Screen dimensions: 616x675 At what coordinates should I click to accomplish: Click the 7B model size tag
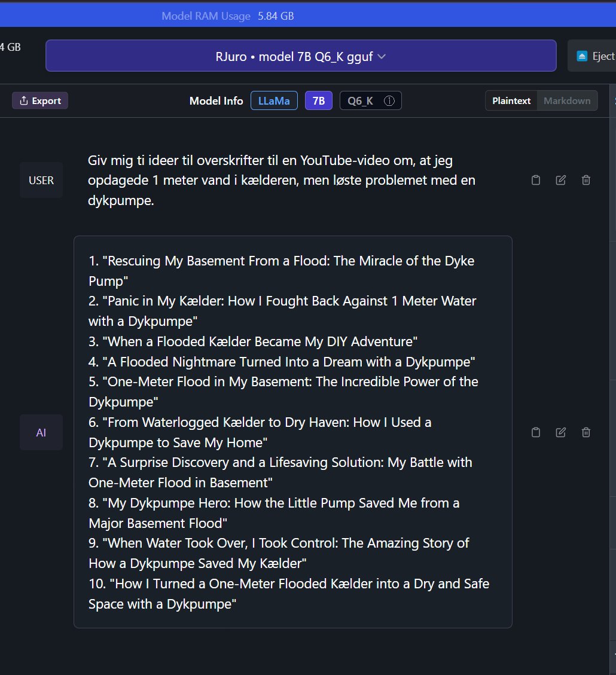tap(319, 100)
